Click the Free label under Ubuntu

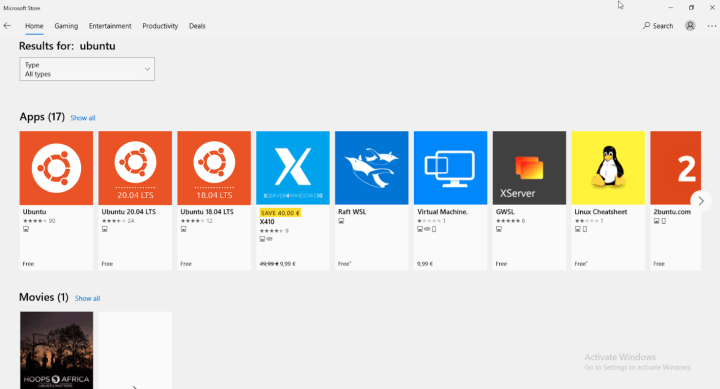(x=28, y=264)
